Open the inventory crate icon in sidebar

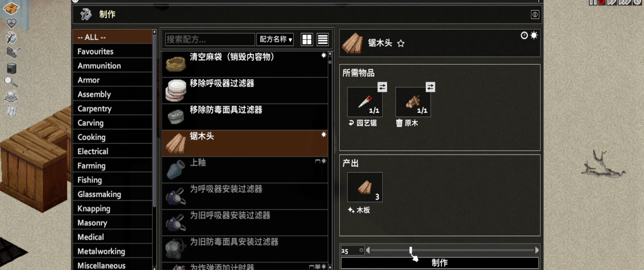click(x=11, y=8)
